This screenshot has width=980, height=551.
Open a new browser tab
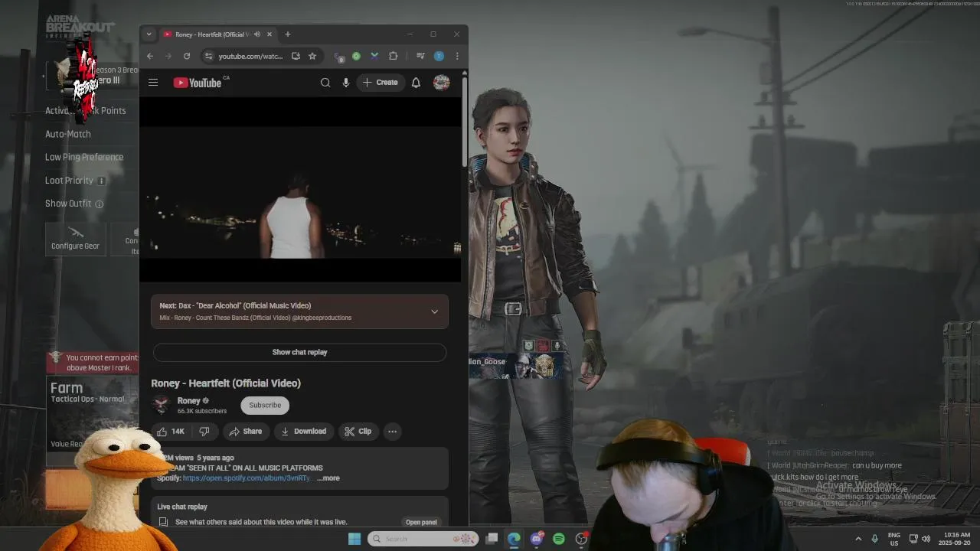288,34
